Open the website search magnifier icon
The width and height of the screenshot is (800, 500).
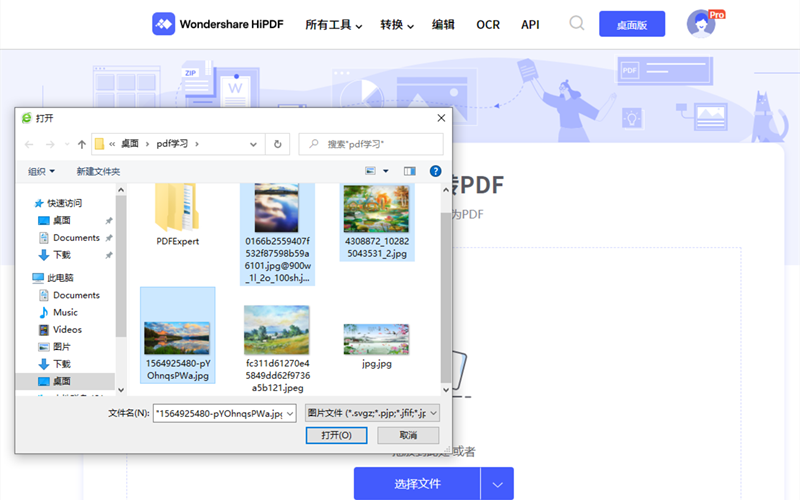tap(577, 23)
